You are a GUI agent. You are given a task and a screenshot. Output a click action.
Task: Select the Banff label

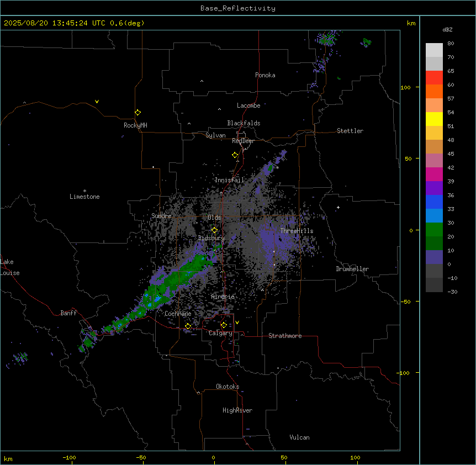coord(68,313)
